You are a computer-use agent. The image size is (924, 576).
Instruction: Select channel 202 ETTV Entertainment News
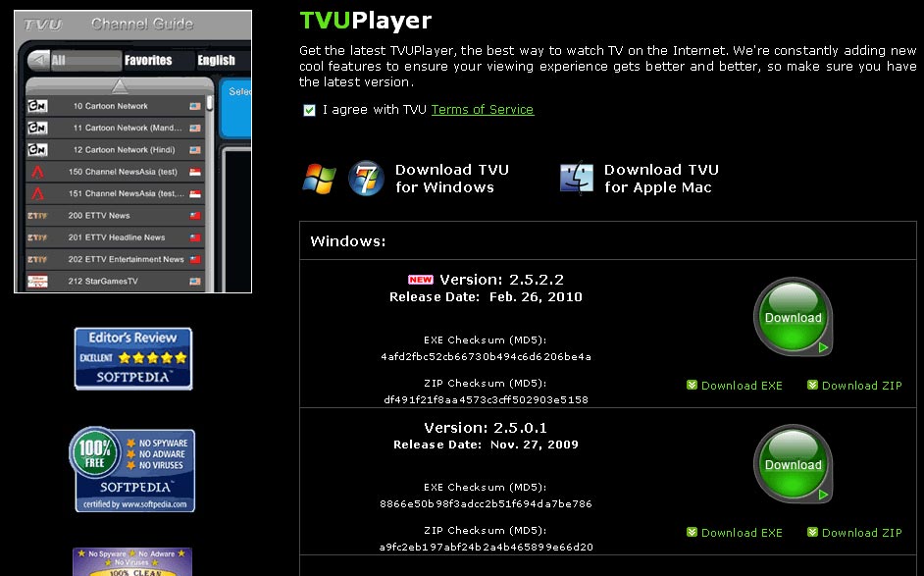pyautogui.click(x=115, y=259)
